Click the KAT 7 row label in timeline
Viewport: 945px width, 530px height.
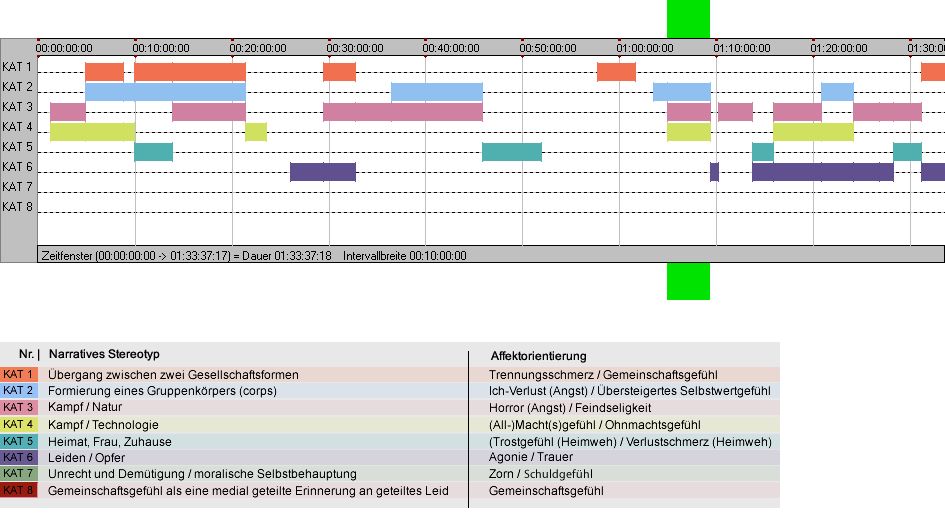[x=17, y=187]
